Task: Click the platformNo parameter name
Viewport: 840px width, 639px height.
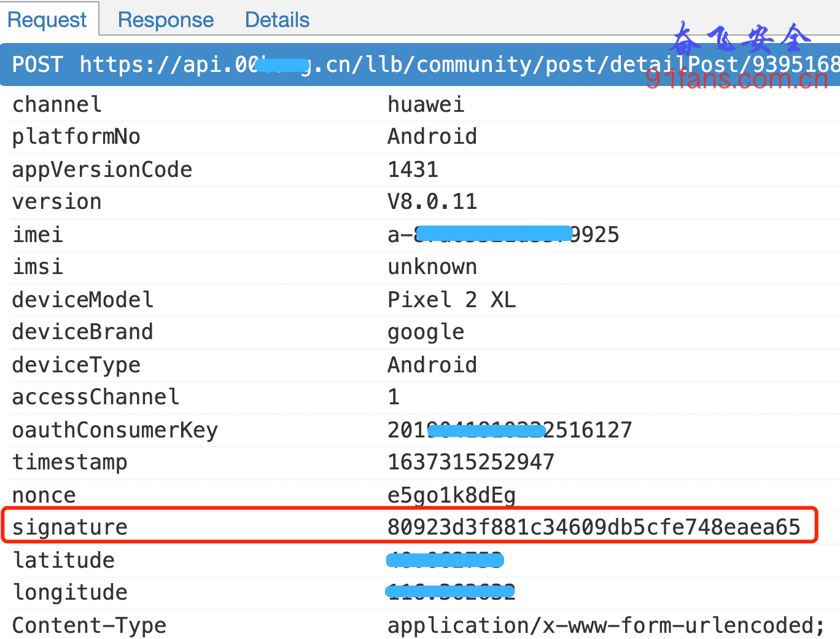Action: 76,136
